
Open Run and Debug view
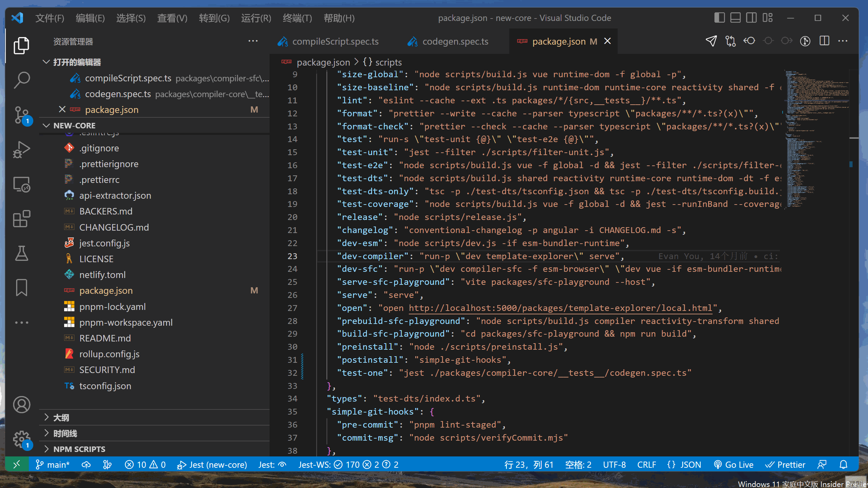[21, 150]
